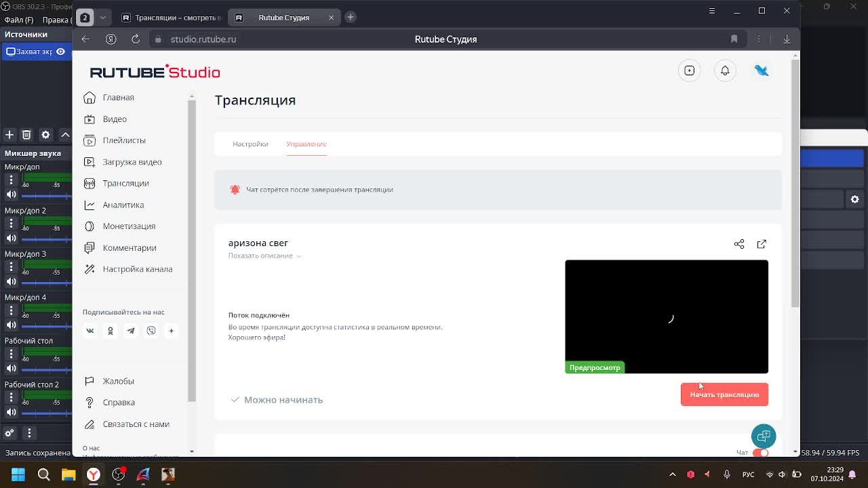Open Микр/доп 2 three-dot options menu

pos(11,223)
